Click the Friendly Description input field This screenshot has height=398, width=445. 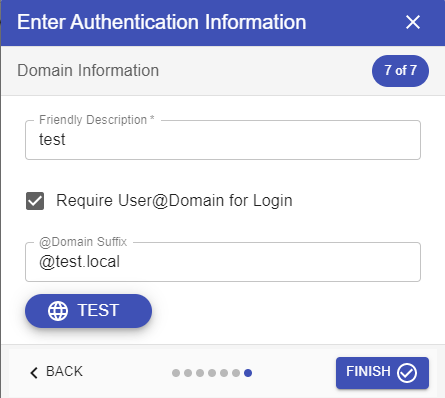[223, 140]
